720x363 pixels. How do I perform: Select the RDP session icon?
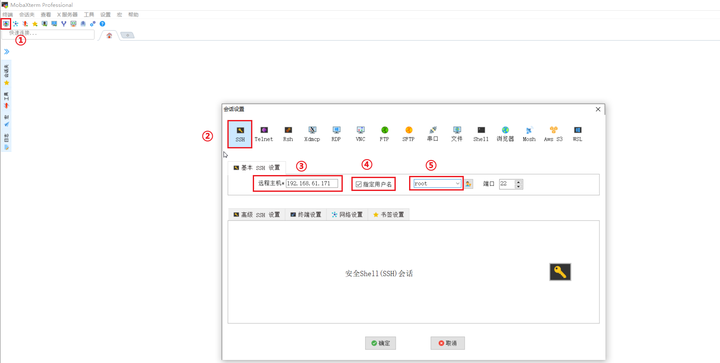pyautogui.click(x=336, y=134)
